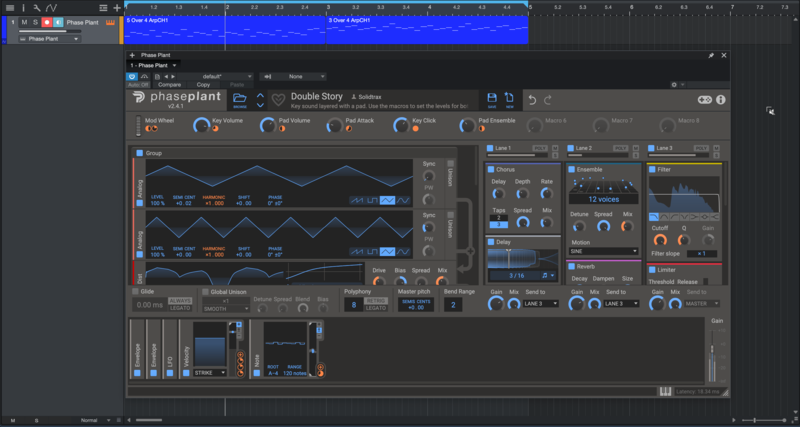Screen dimensions: 800x427
Task: Click the Compare menu item
Action: pos(169,85)
